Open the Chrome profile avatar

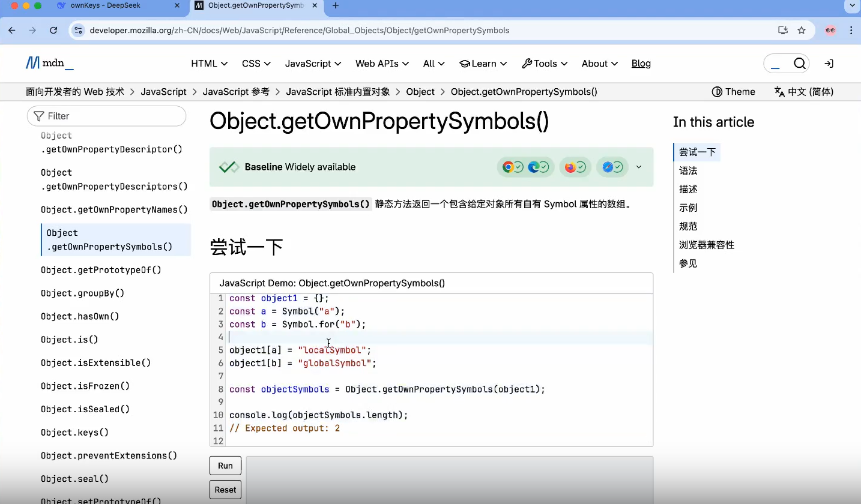pyautogui.click(x=830, y=30)
